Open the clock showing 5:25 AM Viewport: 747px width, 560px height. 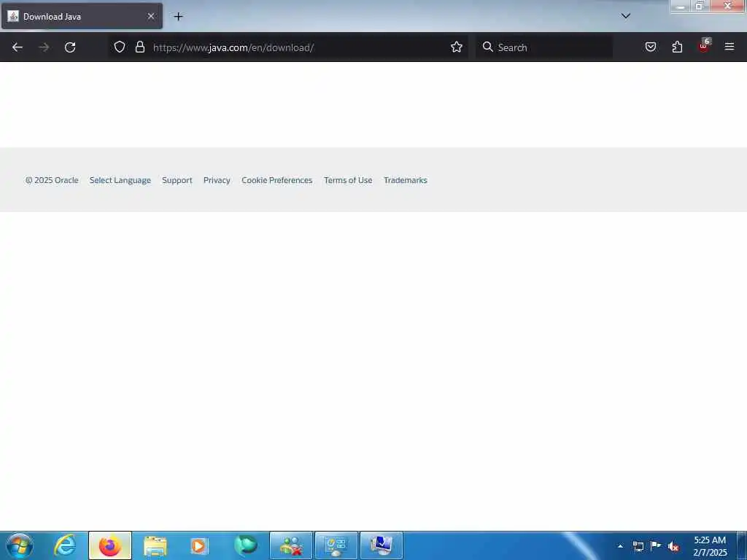pos(710,545)
